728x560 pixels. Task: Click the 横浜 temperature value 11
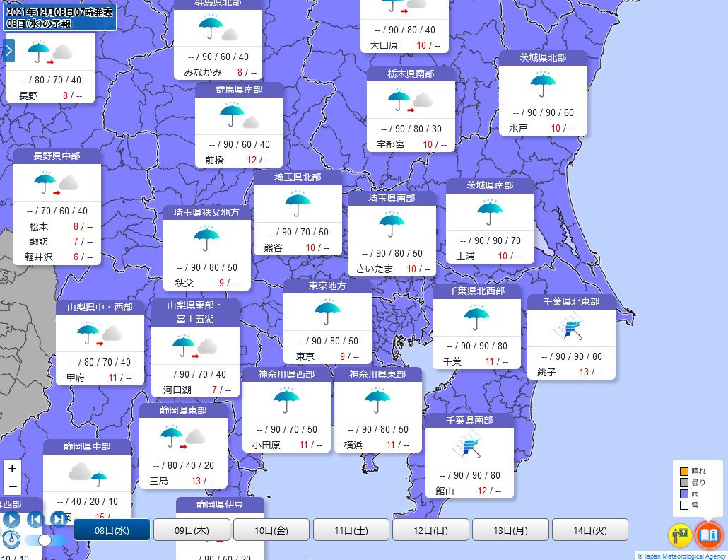point(390,445)
